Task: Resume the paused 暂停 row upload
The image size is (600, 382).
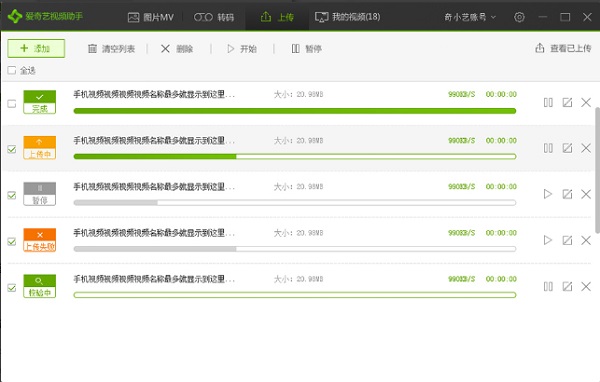Action: pyautogui.click(x=548, y=194)
